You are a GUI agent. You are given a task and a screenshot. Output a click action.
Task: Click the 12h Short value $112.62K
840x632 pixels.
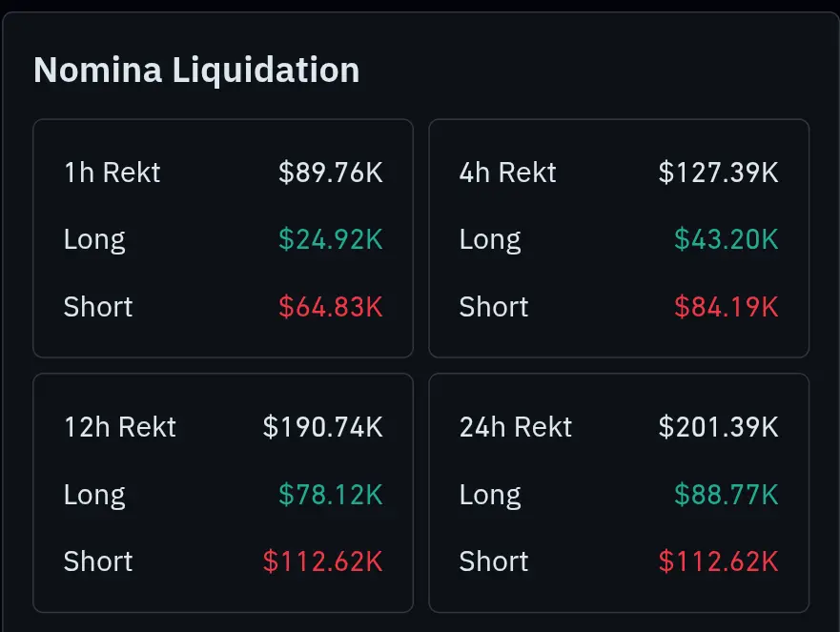(322, 561)
